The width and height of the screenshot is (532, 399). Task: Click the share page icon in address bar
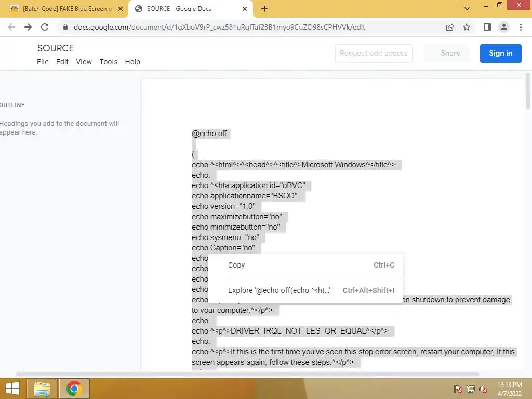pyautogui.click(x=450, y=27)
